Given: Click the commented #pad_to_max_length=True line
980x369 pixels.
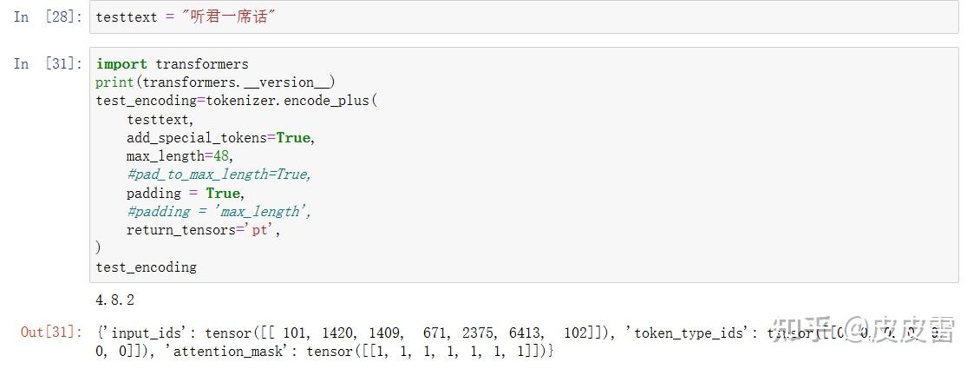Looking at the screenshot, I should pos(219,175).
